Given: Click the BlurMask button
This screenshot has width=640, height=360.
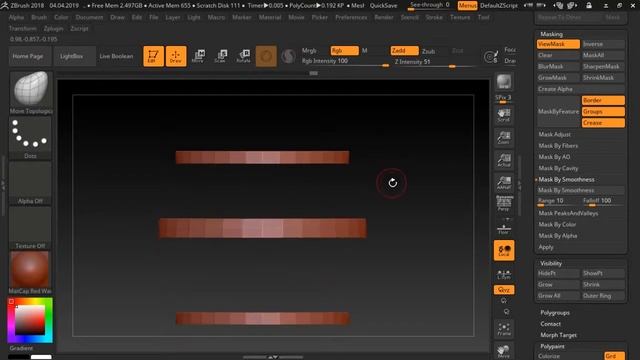Looking at the screenshot, I should 558,67.
